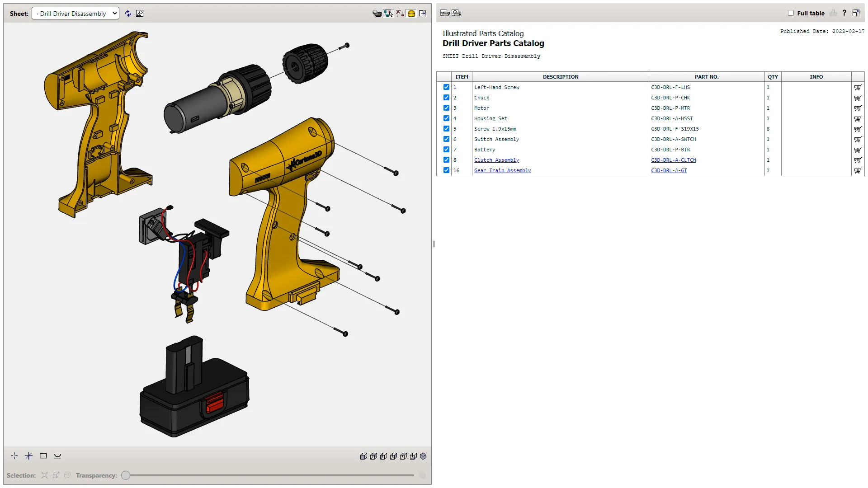Click the Transparency slider handle

coord(126,475)
